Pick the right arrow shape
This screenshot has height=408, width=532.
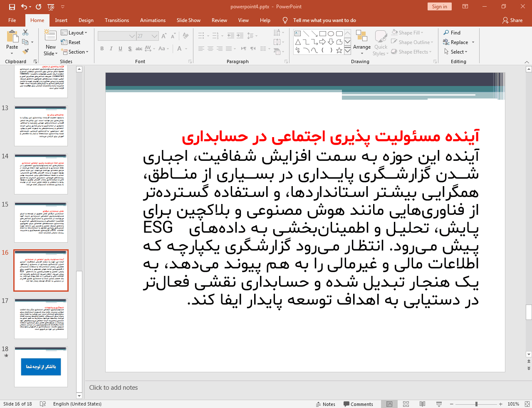click(323, 42)
